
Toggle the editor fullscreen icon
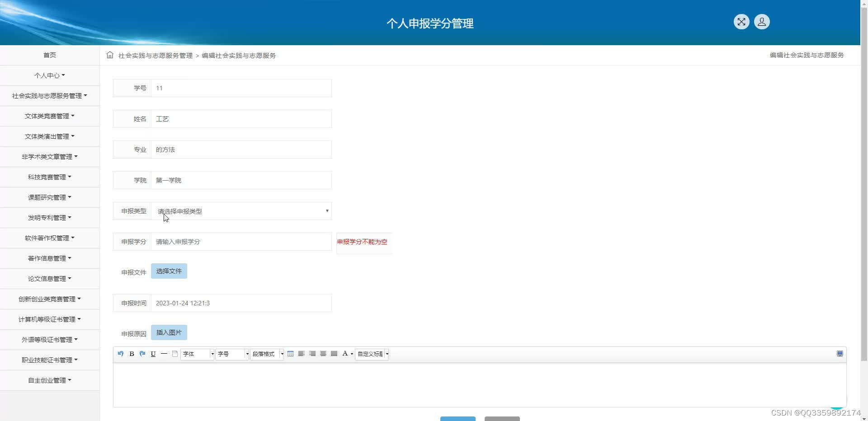(840, 354)
